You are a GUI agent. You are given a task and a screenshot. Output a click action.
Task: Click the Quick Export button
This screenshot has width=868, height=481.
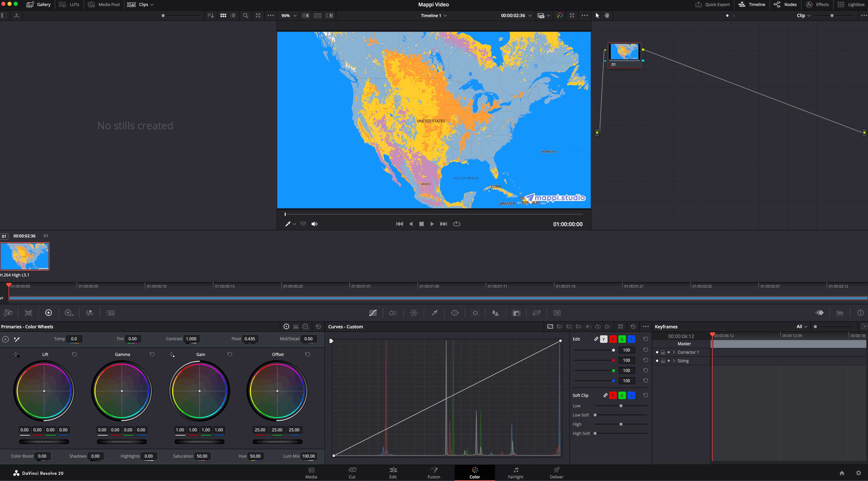[712, 5]
